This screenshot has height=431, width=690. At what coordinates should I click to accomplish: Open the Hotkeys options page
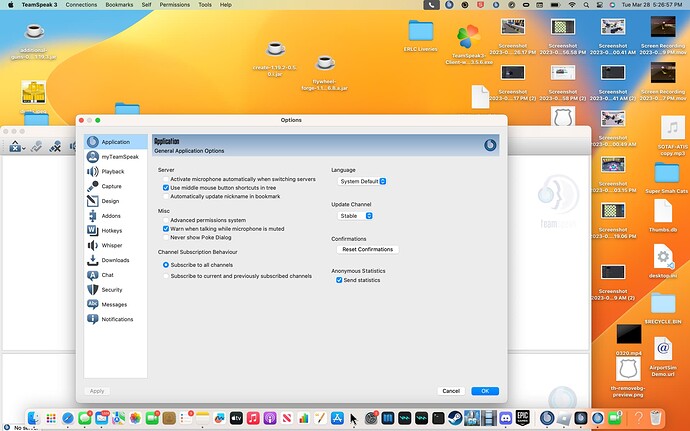point(115,230)
